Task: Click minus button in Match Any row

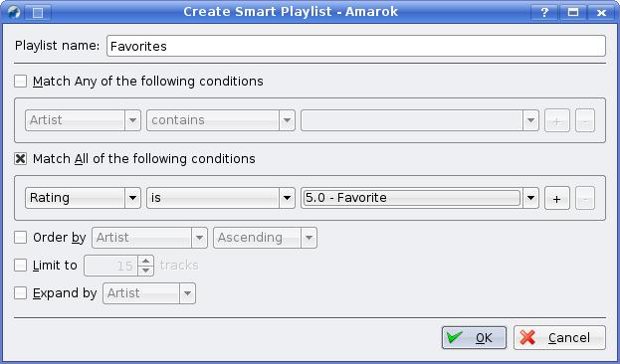Action: click(x=585, y=120)
